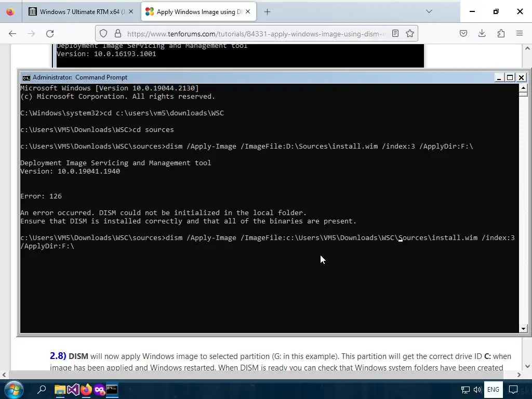Click Command Prompt title bar system icon
This screenshot has height=399, width=532.
click(26, 78)
